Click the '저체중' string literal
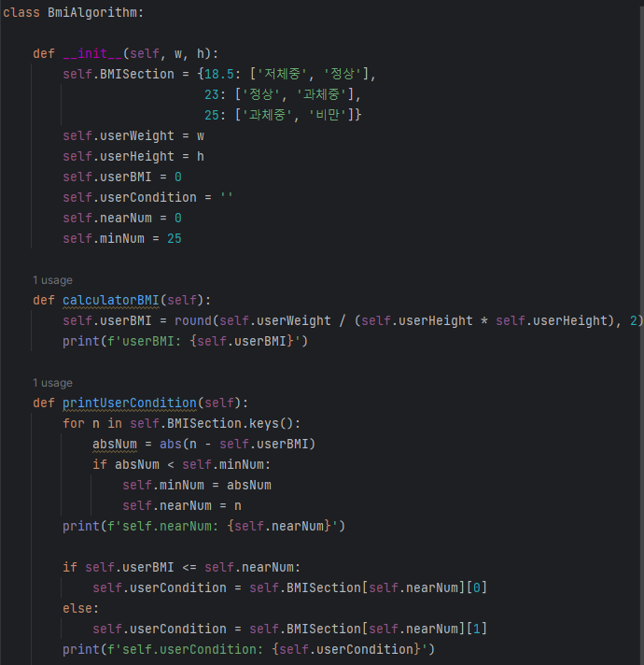The height and width of the screenshot is (665, 644). click(282, 74)
